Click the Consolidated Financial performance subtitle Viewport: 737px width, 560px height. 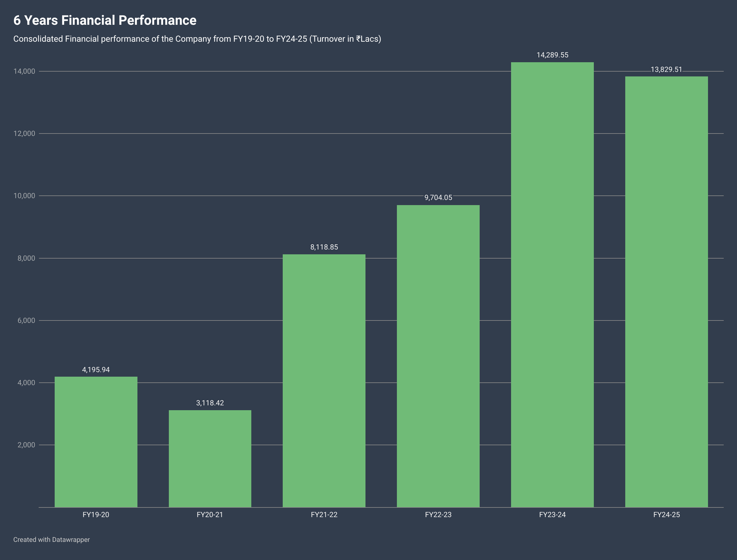(x=197, y=39)
